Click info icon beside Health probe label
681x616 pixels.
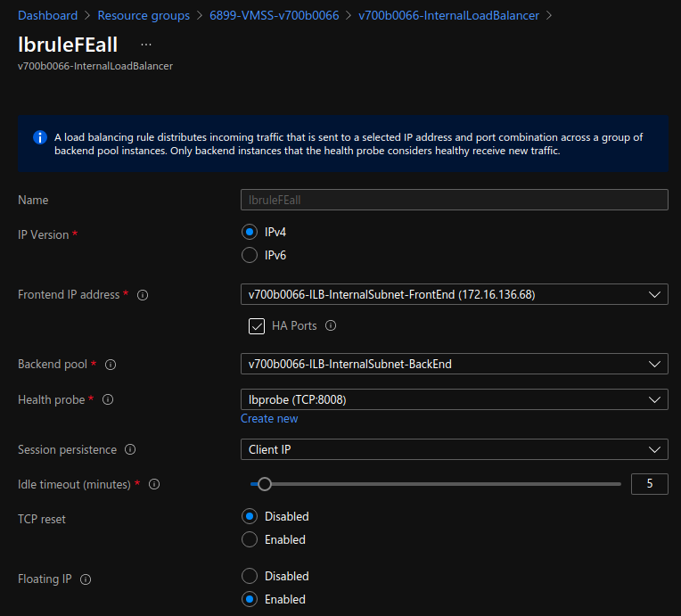(x=108, y=400)
